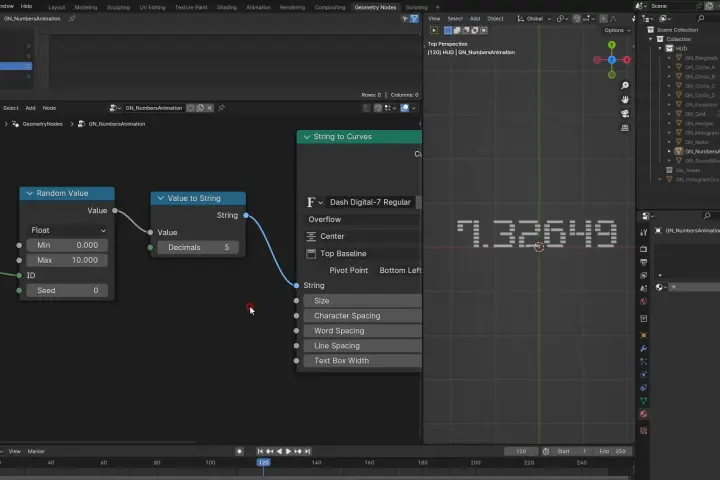Toggle auto keying record button in timeline
720x480 pixels.
tap(239, 452)
